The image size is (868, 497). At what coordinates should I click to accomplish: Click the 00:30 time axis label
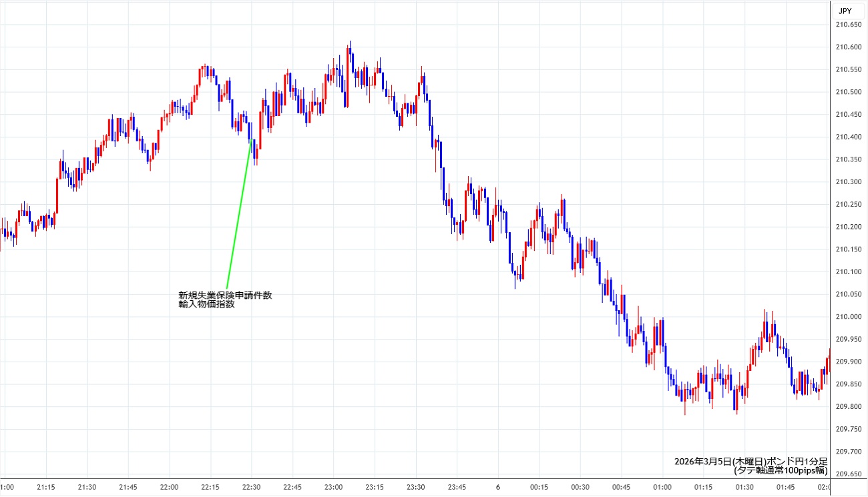[580, 487]
